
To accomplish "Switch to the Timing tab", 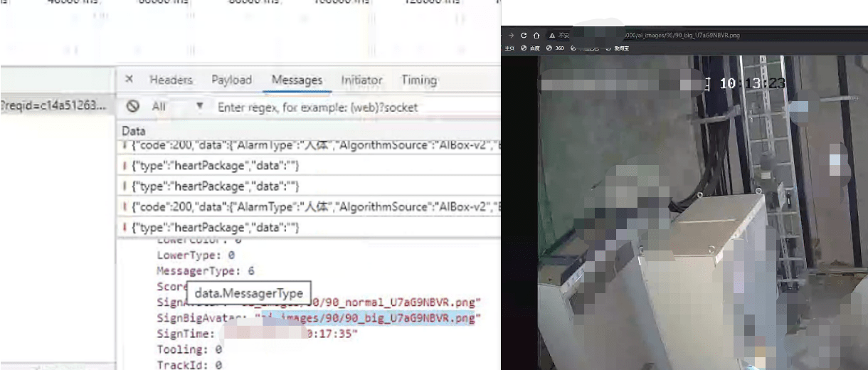I will coord(418,80).
